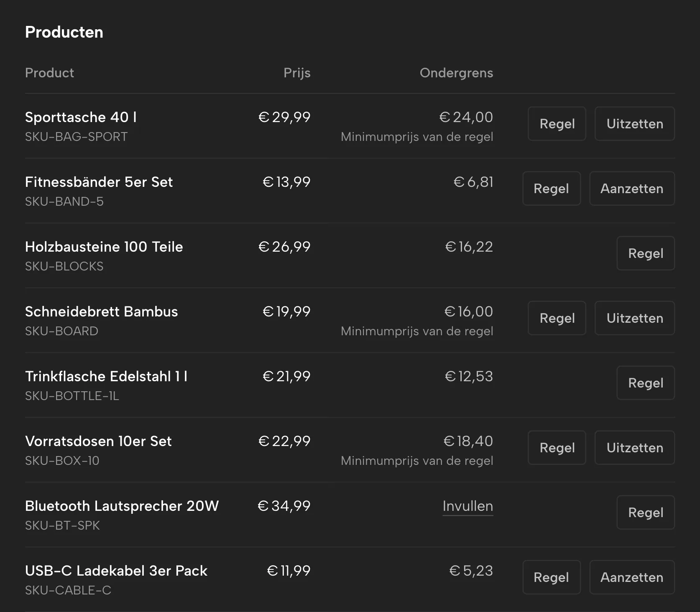This screenshot has width=700, height=612.
Task: Open Regel for Trinkflasche Edelstahl 1 l
Action: 646,383
